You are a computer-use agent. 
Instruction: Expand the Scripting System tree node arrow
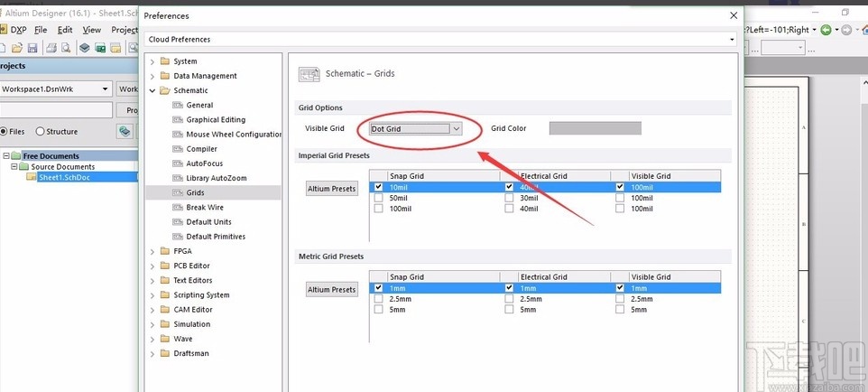[x=152, y=295]
